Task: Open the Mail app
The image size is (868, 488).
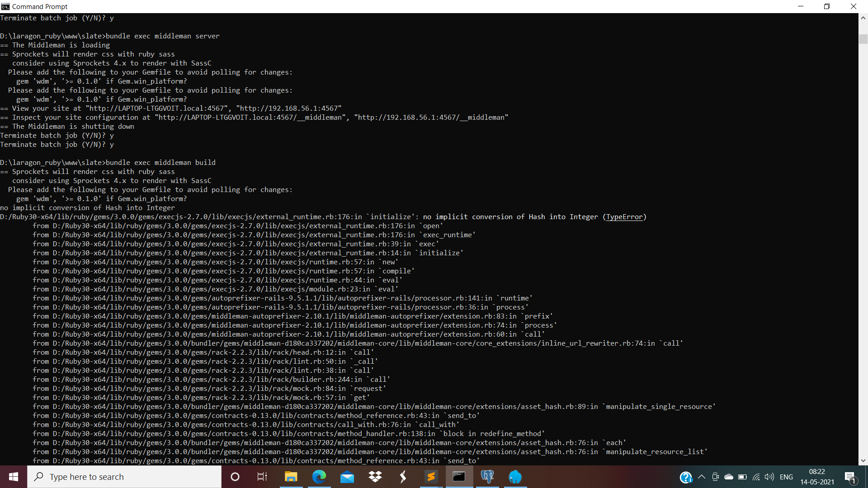Action: coord(347,477)
